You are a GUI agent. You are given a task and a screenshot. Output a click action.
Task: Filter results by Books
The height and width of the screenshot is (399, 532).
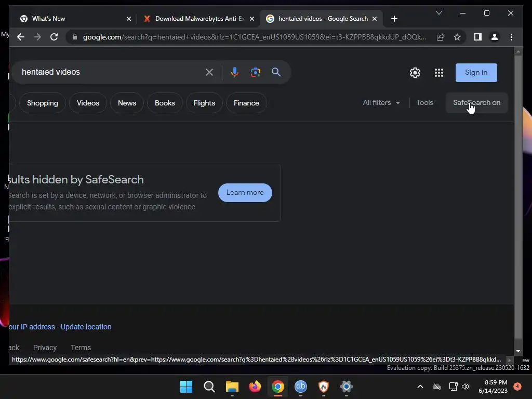(x=165, y=103)
